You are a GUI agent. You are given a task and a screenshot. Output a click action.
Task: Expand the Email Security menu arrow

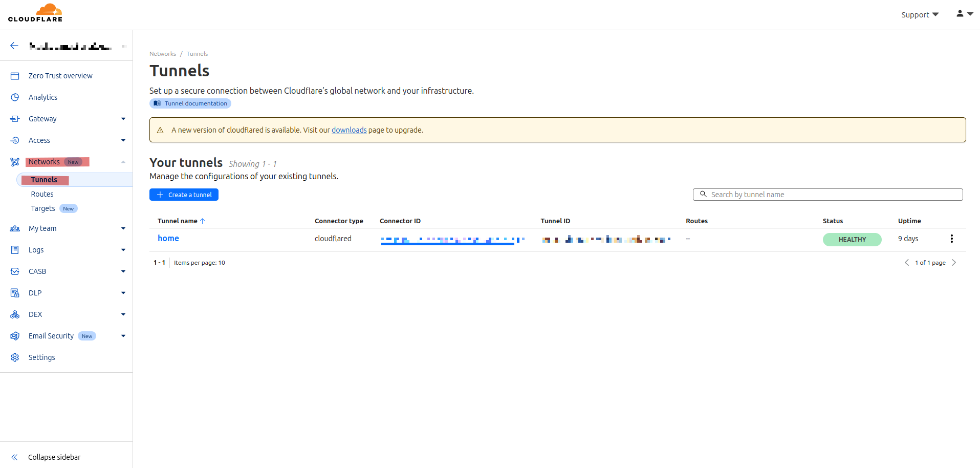click(x=123, y=336)
